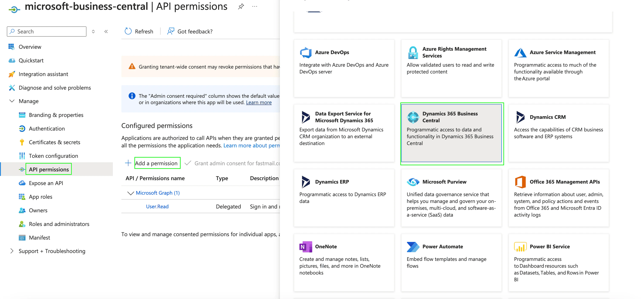Collapse the sidebar with double-chevron icon
Image resolution: width=644 pixels, height=299 pixels.
tap(106, 32)
